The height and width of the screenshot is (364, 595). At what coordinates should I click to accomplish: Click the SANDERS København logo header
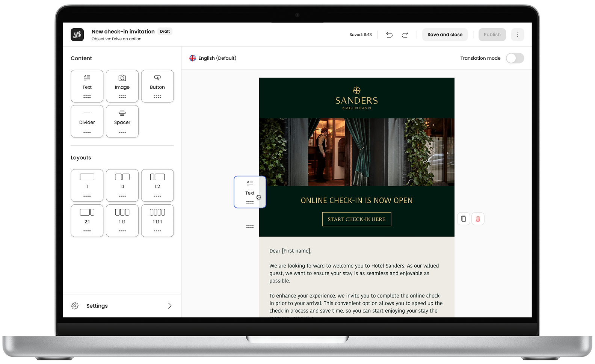(356, 98)
